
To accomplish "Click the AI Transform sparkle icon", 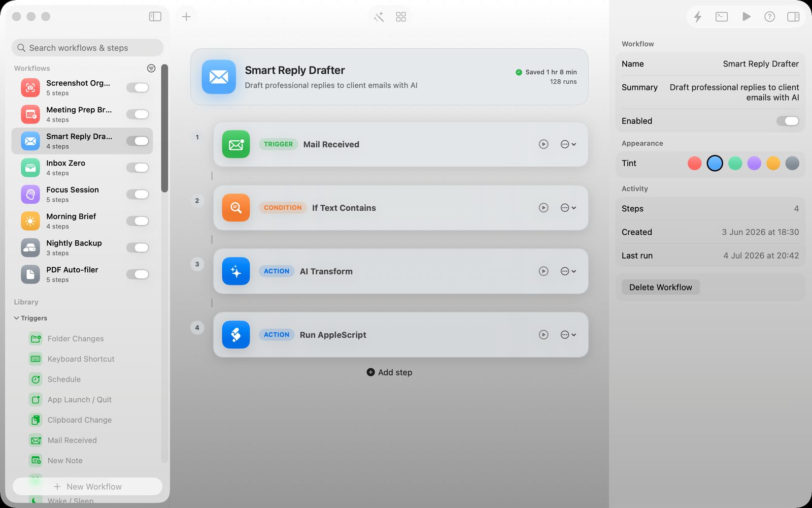I will point(236,271).
